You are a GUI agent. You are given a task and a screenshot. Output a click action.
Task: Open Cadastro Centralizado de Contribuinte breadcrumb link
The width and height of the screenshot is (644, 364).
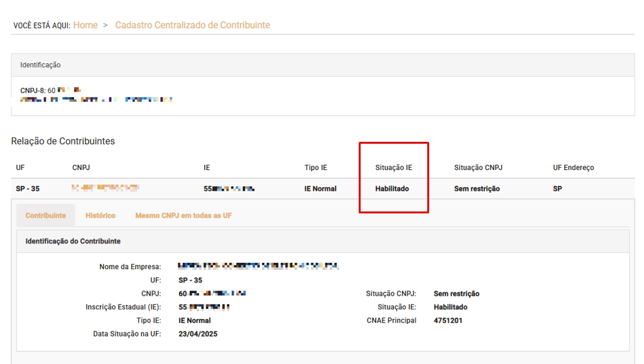pos(192,25)
